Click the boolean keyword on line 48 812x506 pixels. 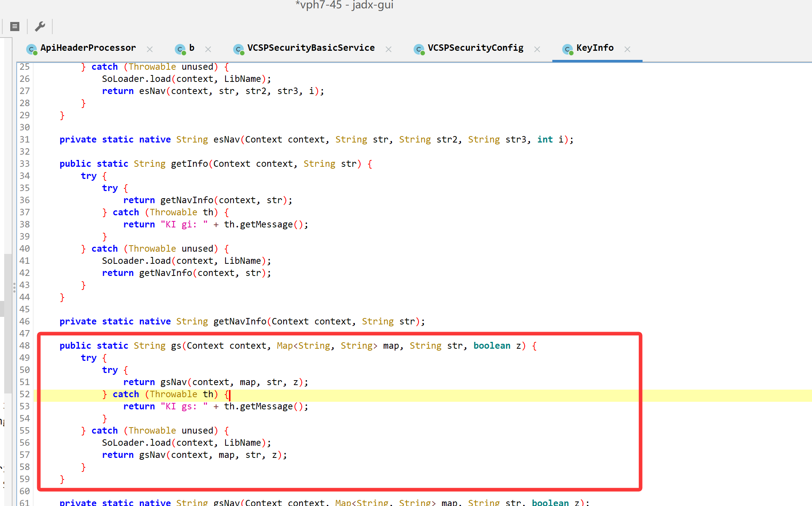coord(492,346)
